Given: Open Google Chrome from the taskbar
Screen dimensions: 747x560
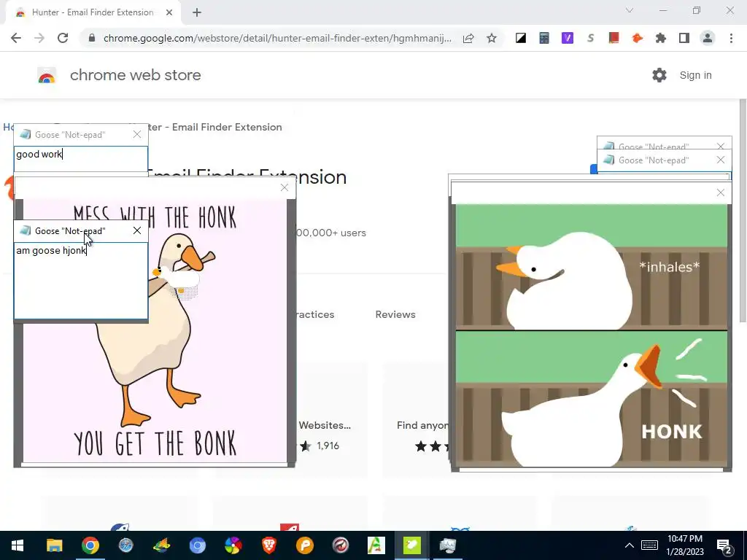Looking at the screenshot, I should 90,545.
